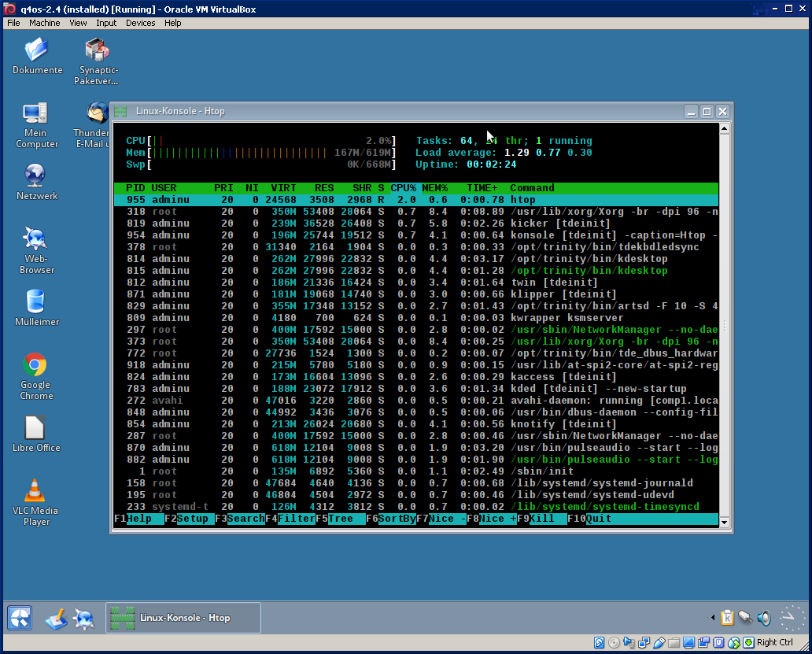Click the volume speaker icon in tray
This screenshot has width=812, height=654.
[x=762, y=618]
